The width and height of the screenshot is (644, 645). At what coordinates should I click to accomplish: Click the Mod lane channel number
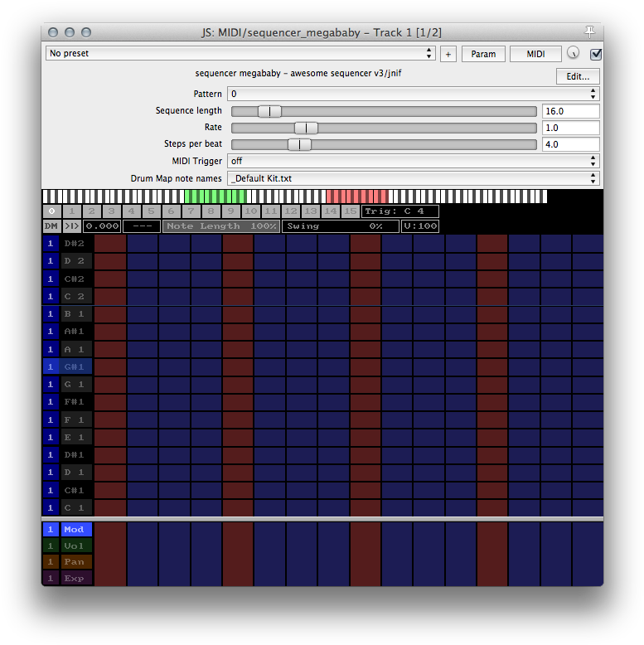pos(51,530)
